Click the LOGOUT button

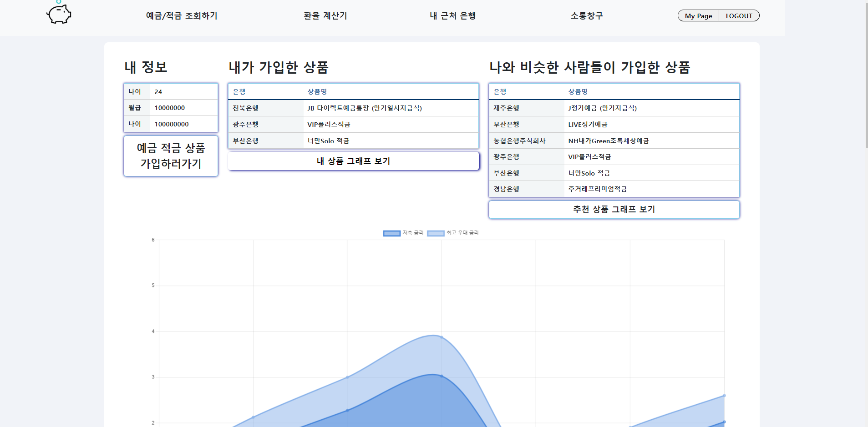click(x=739, y=16)
